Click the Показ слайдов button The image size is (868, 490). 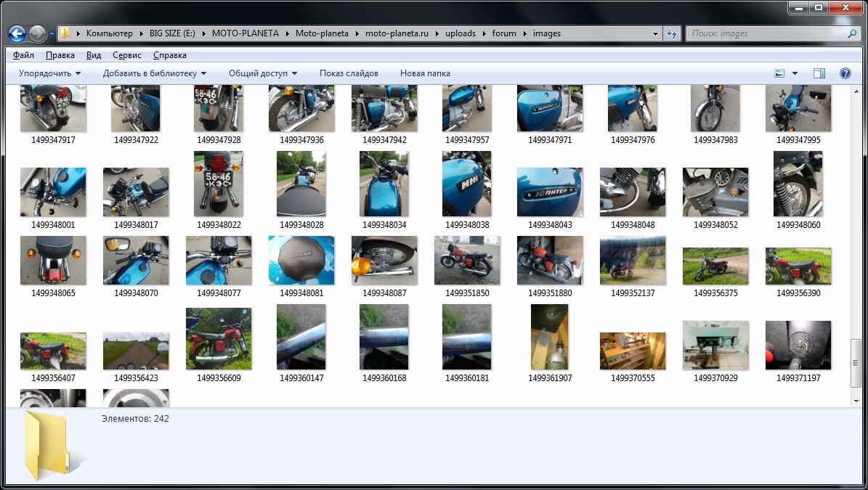click(349, 73)
